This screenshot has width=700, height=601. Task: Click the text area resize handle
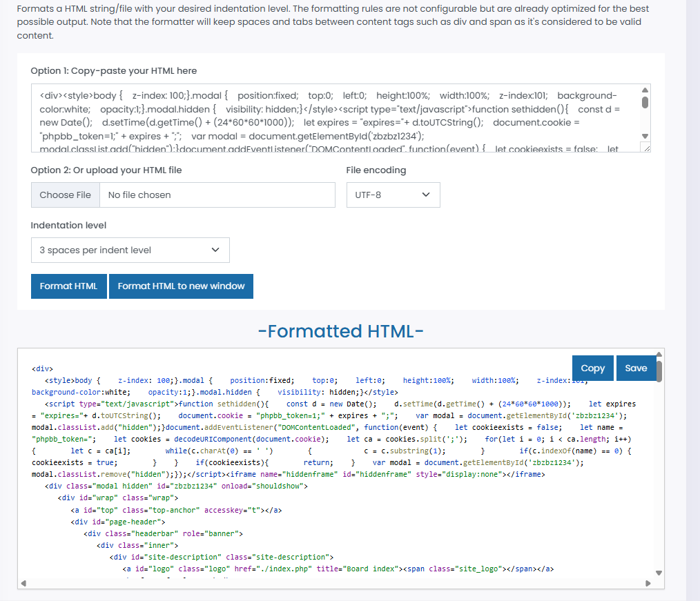click(x=645, y=148)
